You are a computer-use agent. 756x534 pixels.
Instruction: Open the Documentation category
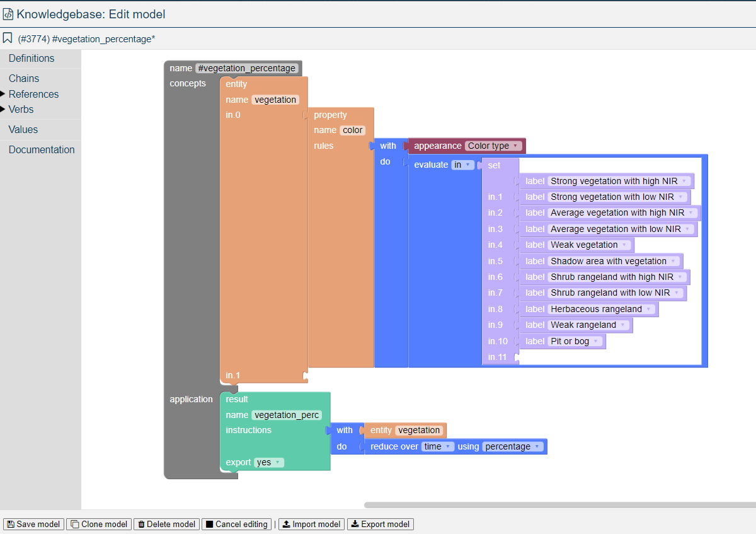pyautogui.click(x=42, y=149)
